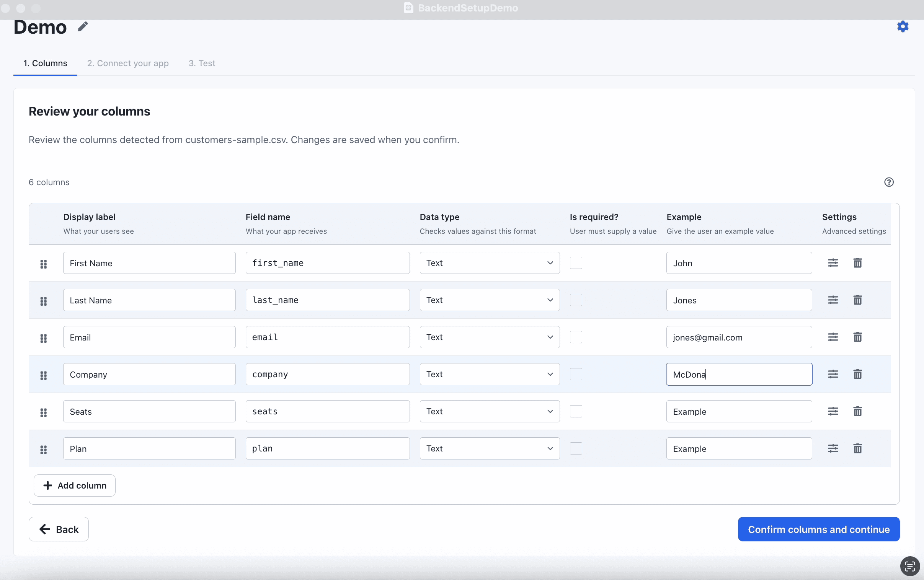
Task: Click the Plan example value field
Action: (x=739, y=448)
